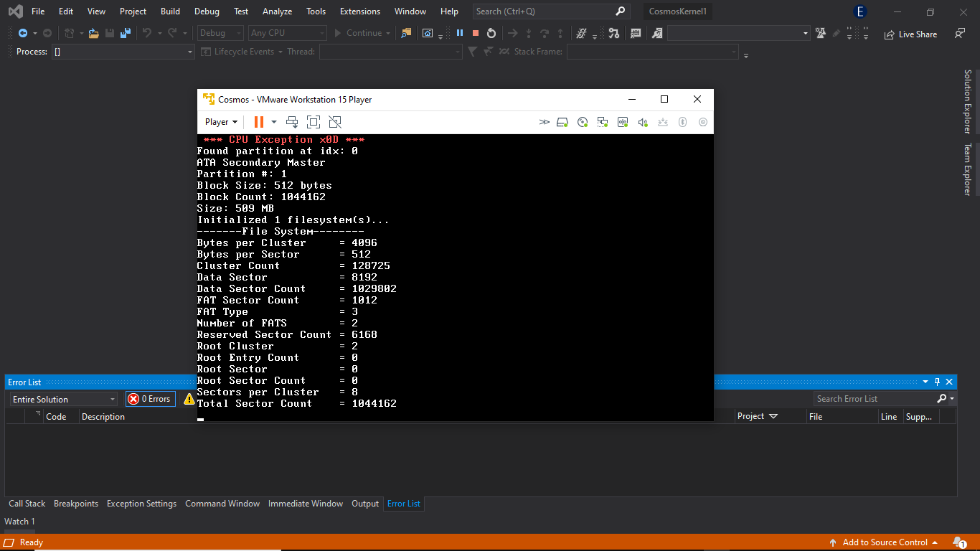Pause the VM in VMware Player
Screen dimensions: 980x551
(259, 122)
